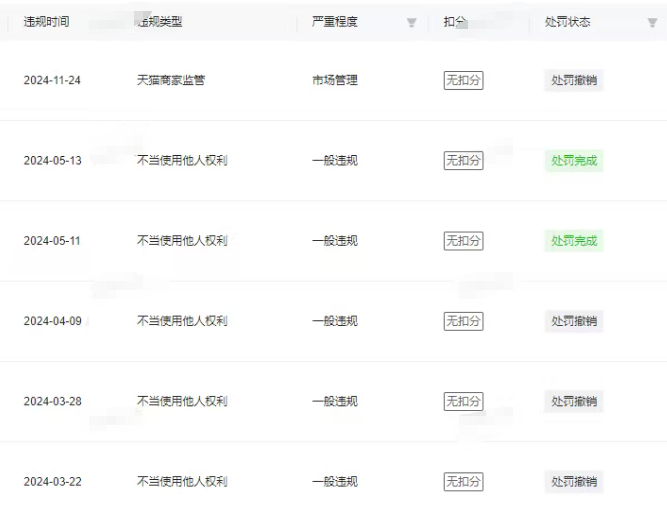
Task: Click the 市场管理 severity cell
Action: [x=334, y=80]
